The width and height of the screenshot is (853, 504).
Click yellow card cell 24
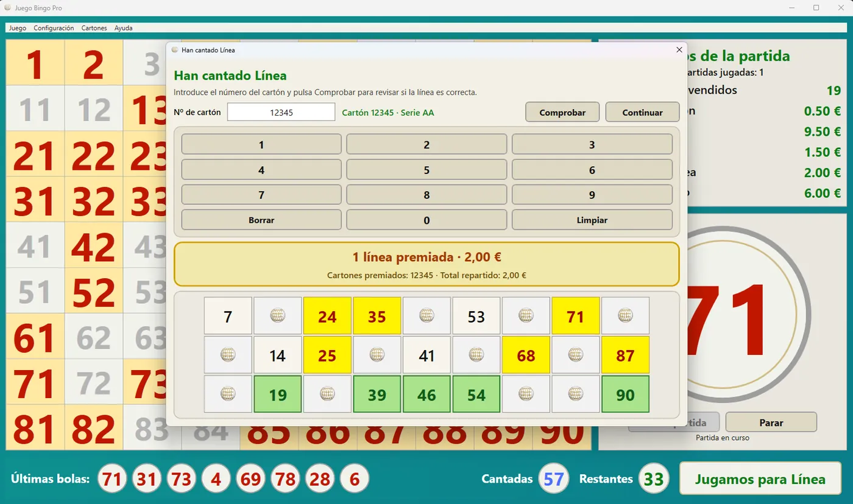[x=327, y=316]
